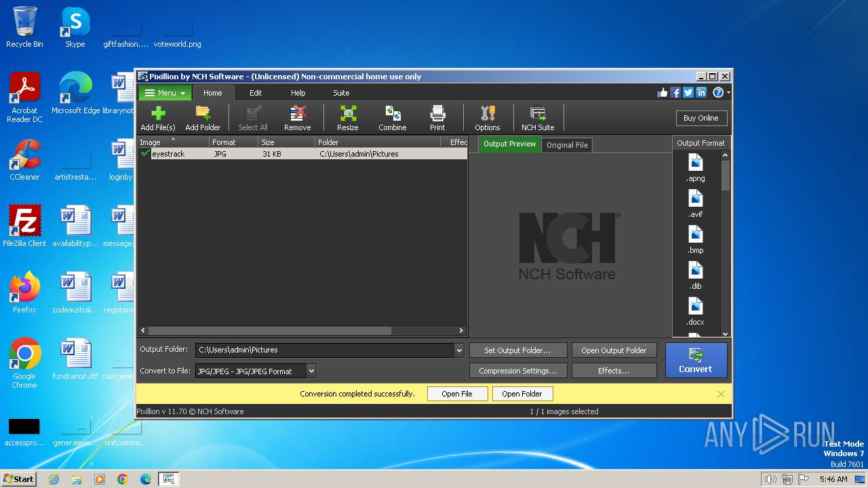Open the Suite tab
Image resolution: width=868 pixels, height=488 pixels.
coord(341,93)
